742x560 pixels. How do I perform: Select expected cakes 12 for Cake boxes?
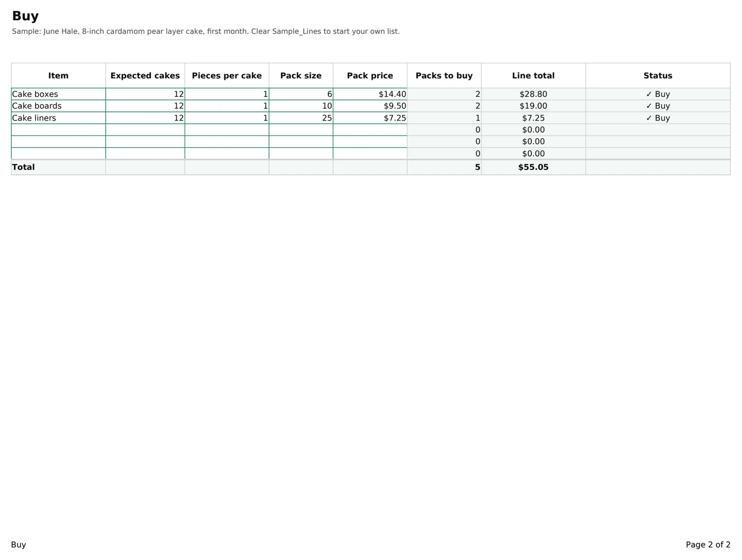(145, 94)
